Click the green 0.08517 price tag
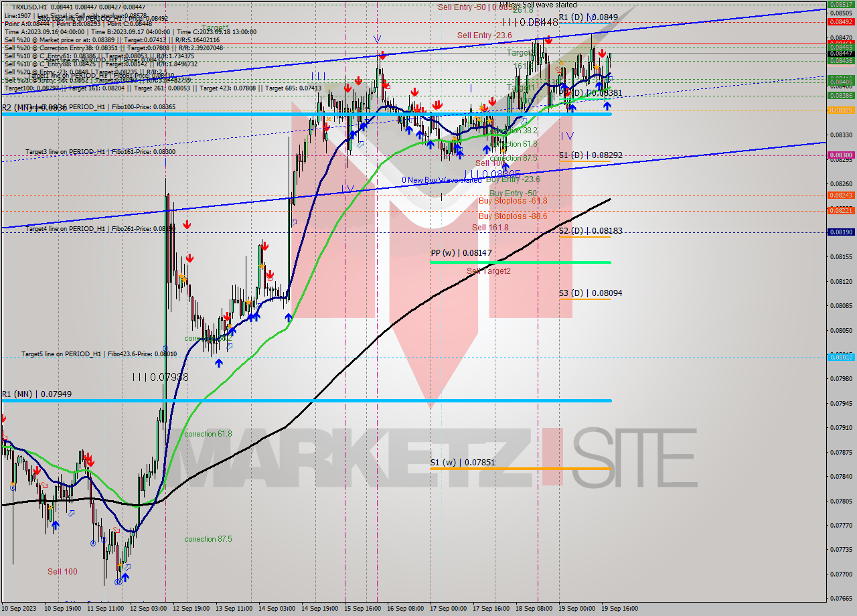This screenshot has width=857, height=616. [x=841, y=4]
